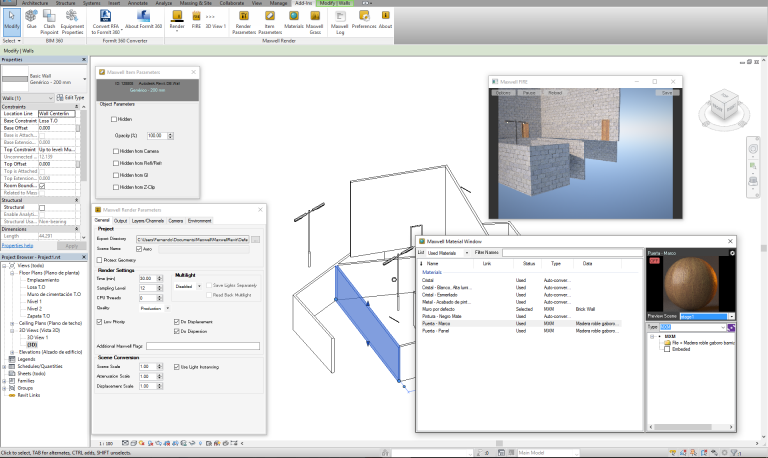
Task: Toggle Hidden from Refl/Refr checkbox
Action: pyautogui.click(x=116, y=163)
